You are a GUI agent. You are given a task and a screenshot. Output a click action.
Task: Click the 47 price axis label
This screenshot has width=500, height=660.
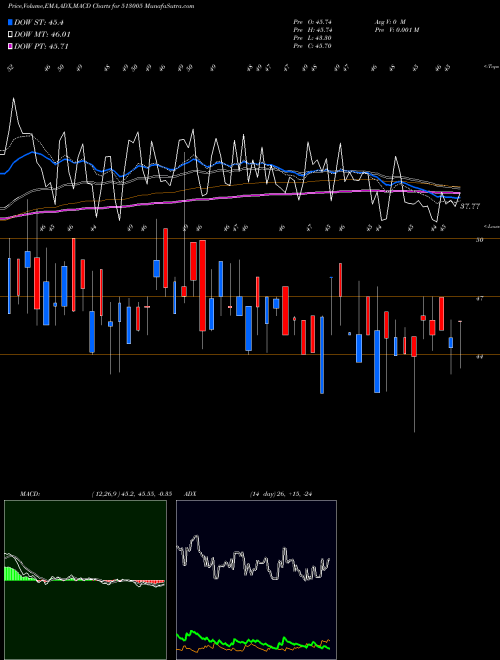tap(479, 298)
